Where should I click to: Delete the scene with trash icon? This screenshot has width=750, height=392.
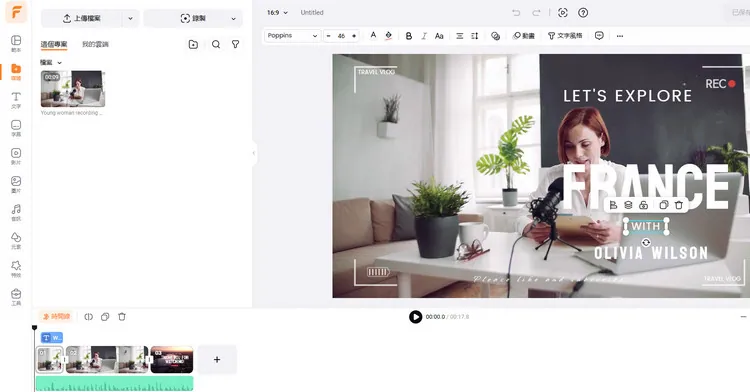click(122, 317)
